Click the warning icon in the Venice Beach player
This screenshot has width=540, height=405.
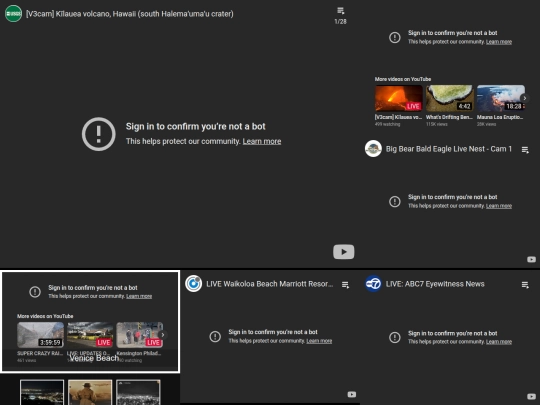35,292
